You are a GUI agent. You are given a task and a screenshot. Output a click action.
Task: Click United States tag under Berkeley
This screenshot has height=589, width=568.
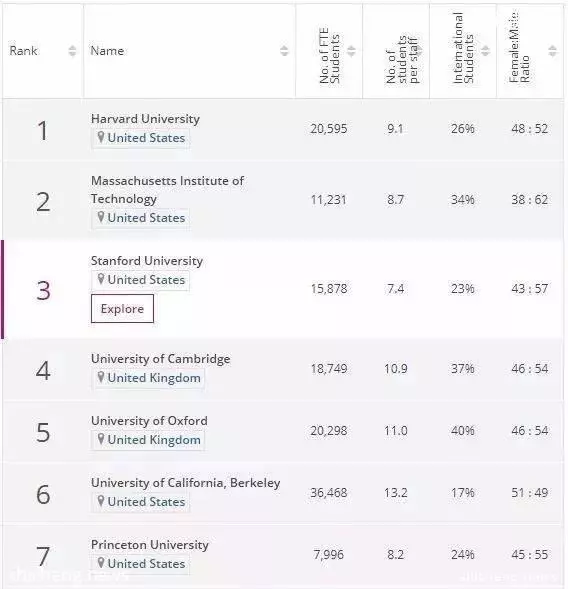140,502
